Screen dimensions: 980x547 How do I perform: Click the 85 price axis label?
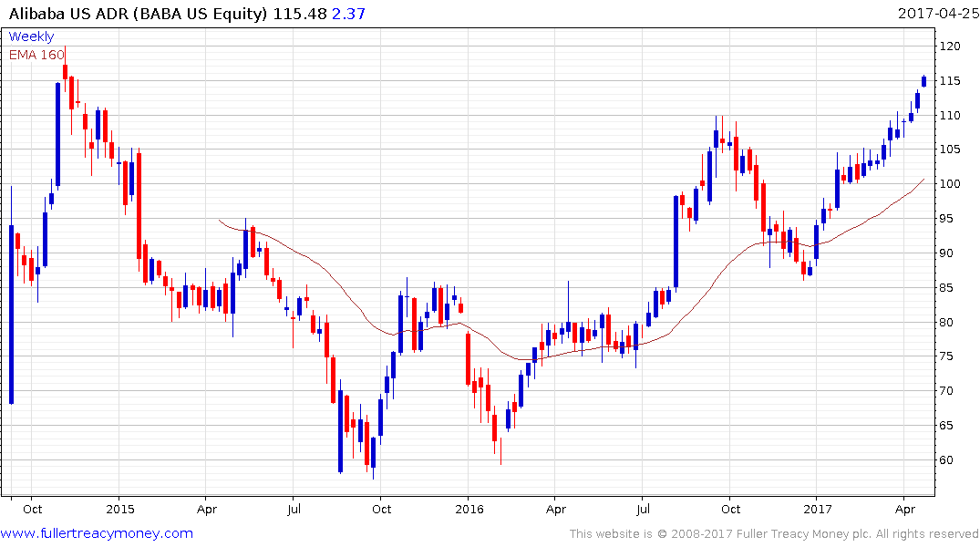coord(946,287)
